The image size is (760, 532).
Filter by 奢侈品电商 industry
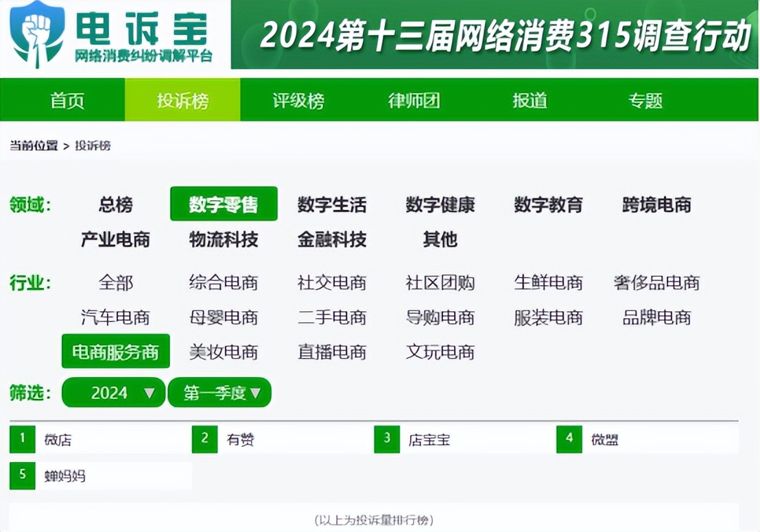click(x=656, y=282)
